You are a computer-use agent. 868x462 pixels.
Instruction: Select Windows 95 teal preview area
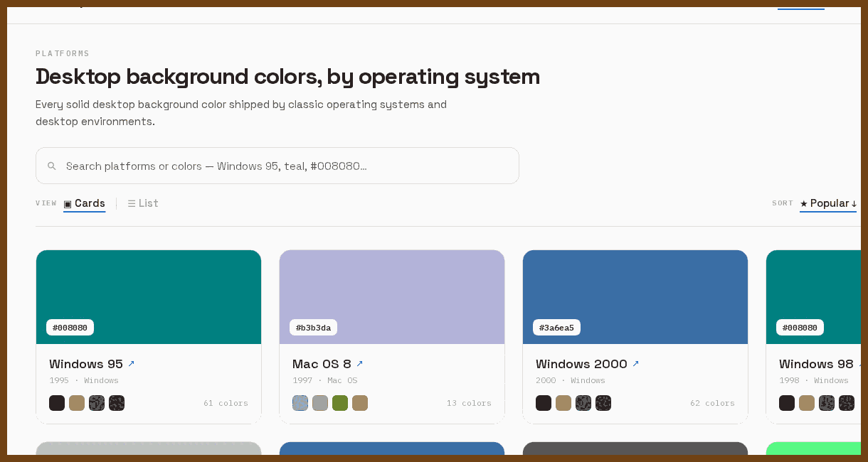[149, 297]
